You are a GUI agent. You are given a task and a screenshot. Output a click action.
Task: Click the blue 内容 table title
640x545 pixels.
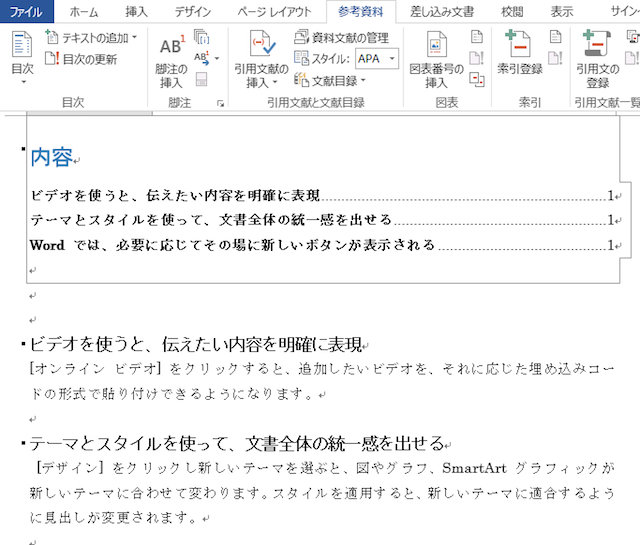(x=50, y=157)
